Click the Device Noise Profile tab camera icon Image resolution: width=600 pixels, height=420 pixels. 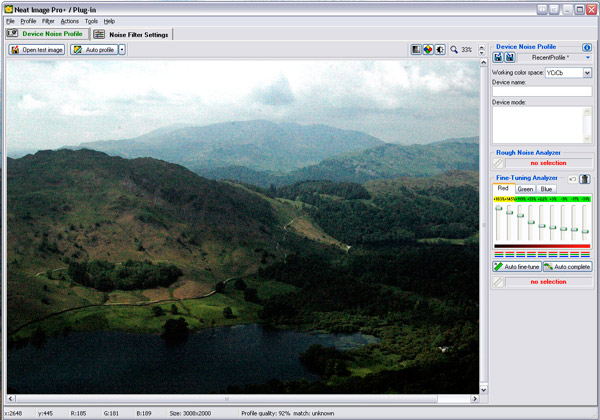(12, 33)
